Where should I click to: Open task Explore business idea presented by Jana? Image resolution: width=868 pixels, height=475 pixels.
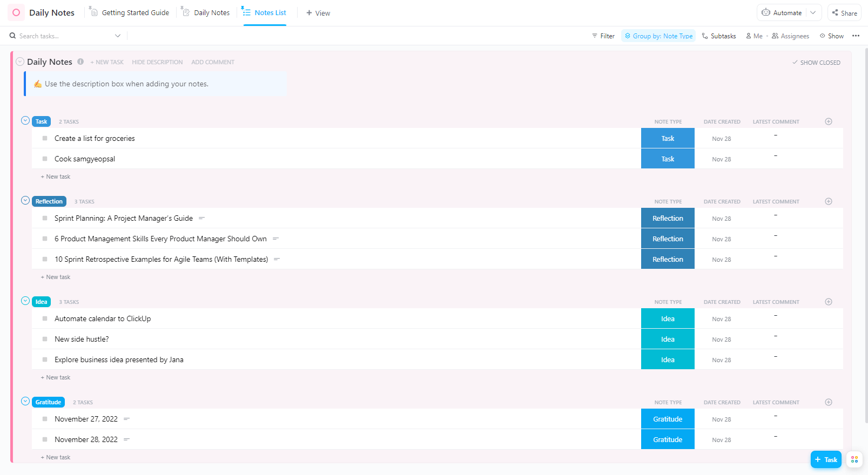point(119,359)
